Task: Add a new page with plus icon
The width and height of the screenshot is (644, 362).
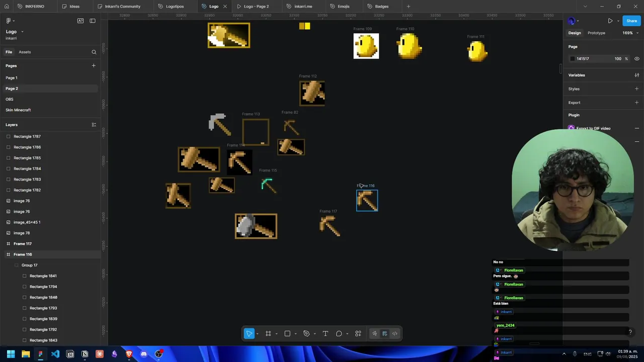Action: tap(94, 65)
